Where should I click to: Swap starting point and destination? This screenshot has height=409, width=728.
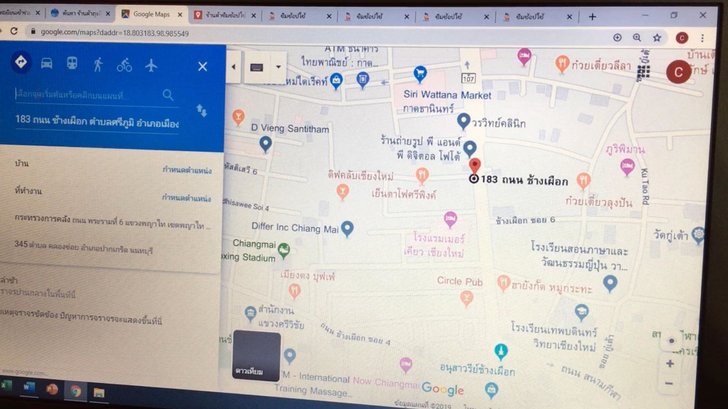point(202,110)
